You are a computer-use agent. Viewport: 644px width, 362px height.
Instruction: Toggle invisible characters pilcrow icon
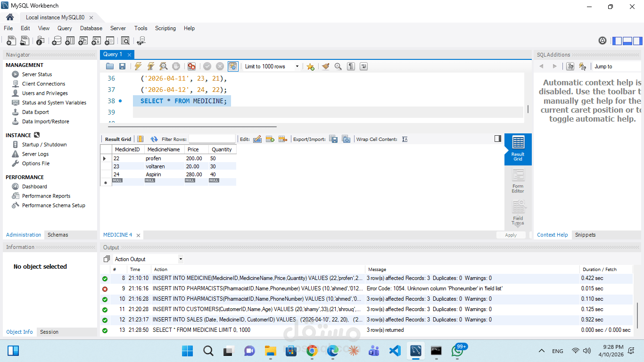(351, 66)
